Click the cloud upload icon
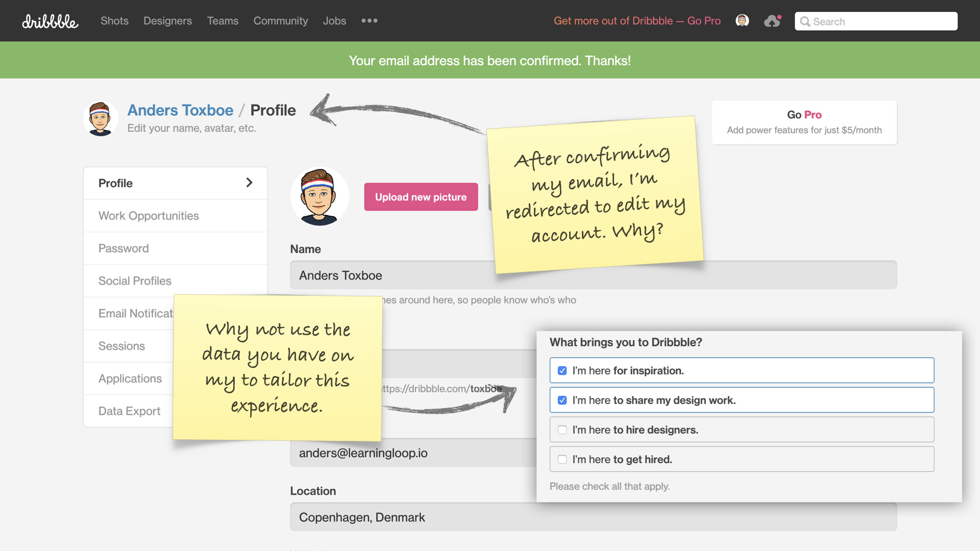 772,21
